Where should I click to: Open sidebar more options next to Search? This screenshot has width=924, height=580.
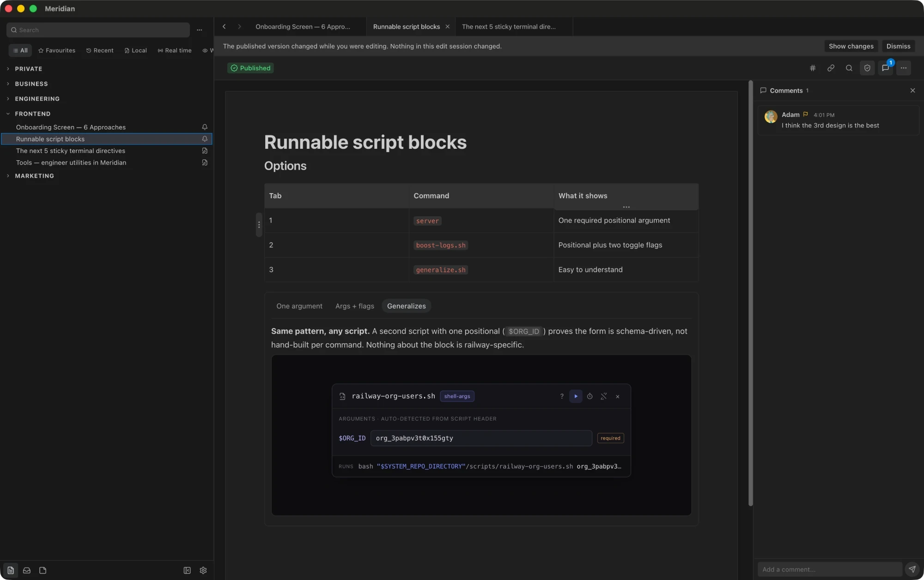click(x=200, y=30)
